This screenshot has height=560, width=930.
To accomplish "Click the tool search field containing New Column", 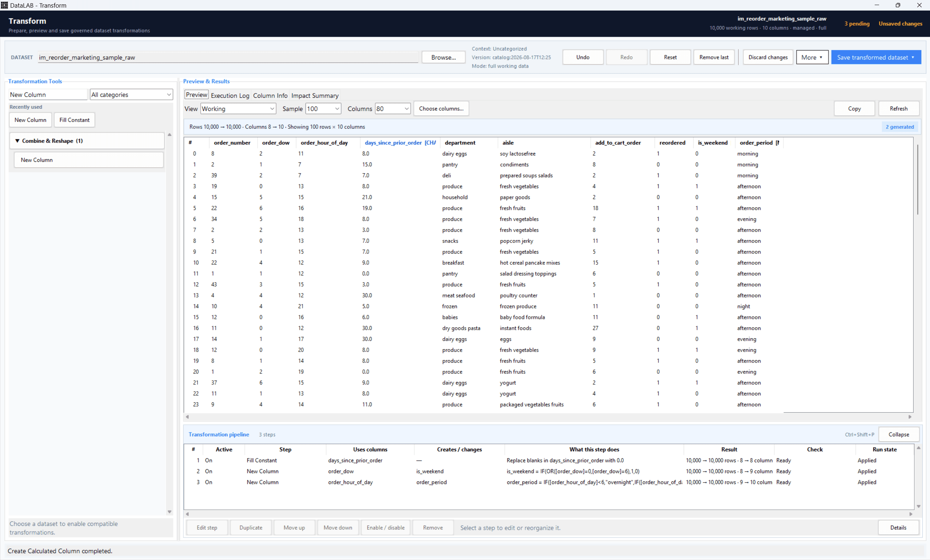I will coord(48,94).
